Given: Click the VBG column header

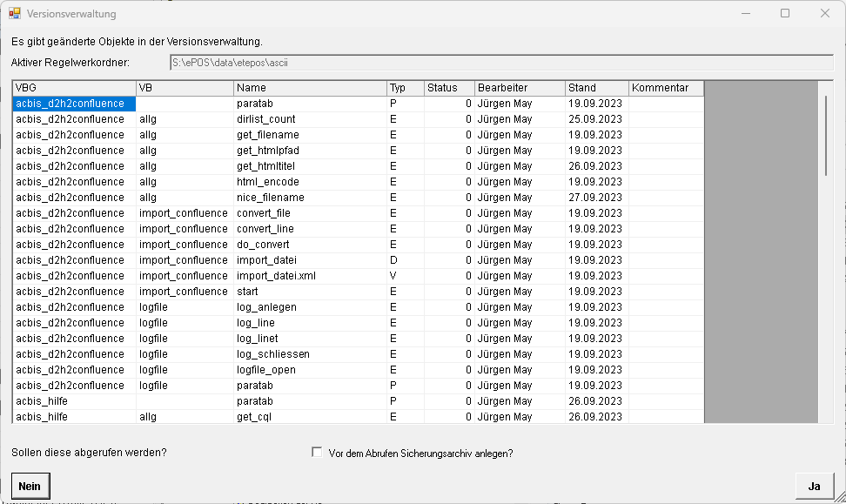Looking at the screenshot, I should tap(74, 88).
